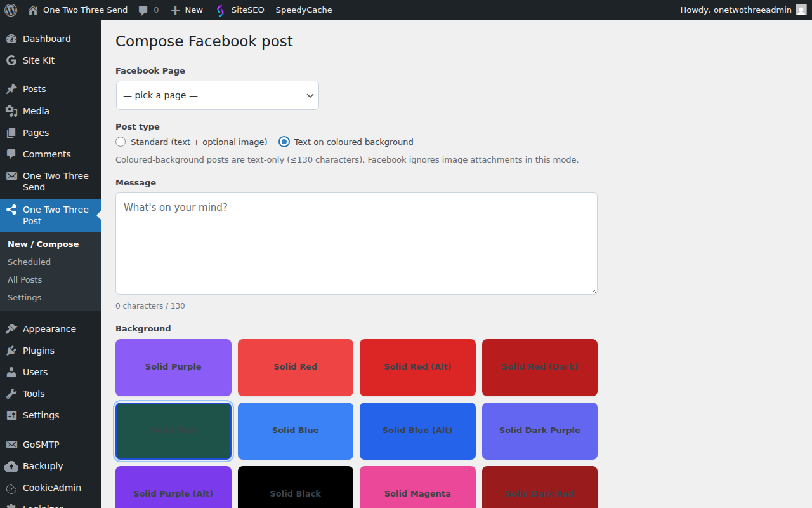Open the WordPress logo menu
This screenshot has height=508, width=812.
point(11,10)
